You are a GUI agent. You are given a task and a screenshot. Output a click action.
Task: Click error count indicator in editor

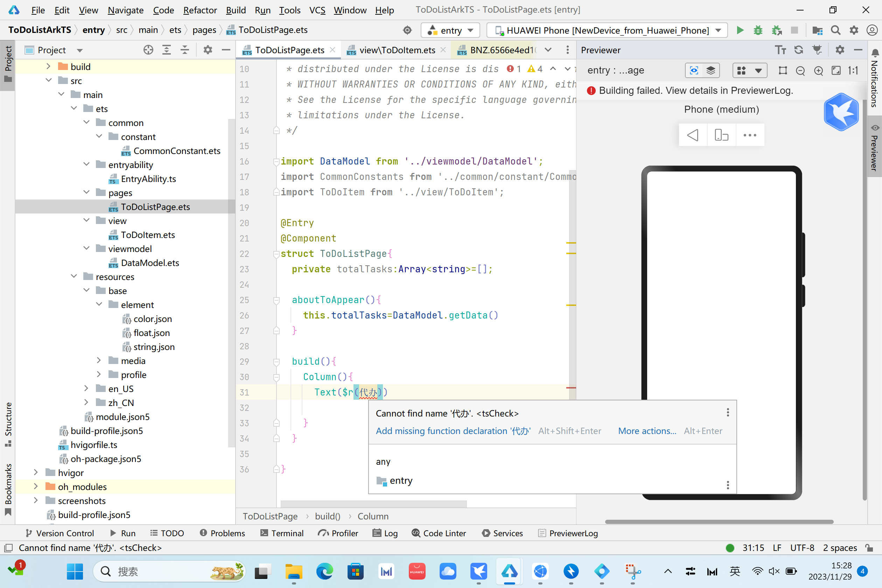(514, 69)
